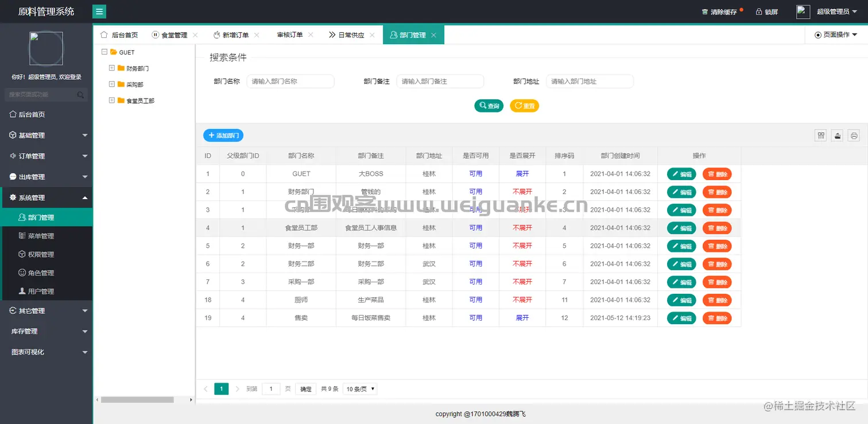Expand the 订单管理 sidebar menu
The image size is (868, 424).
[46, 156]
